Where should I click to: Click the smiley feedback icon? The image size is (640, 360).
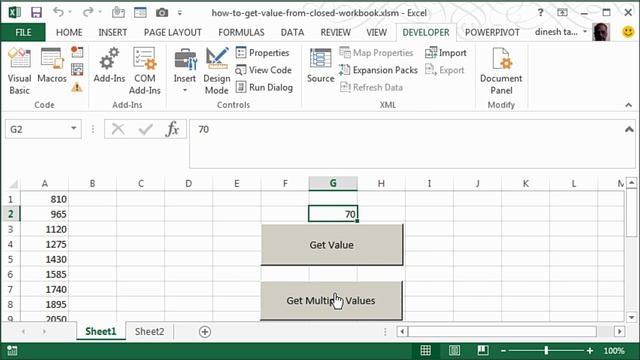628,32
